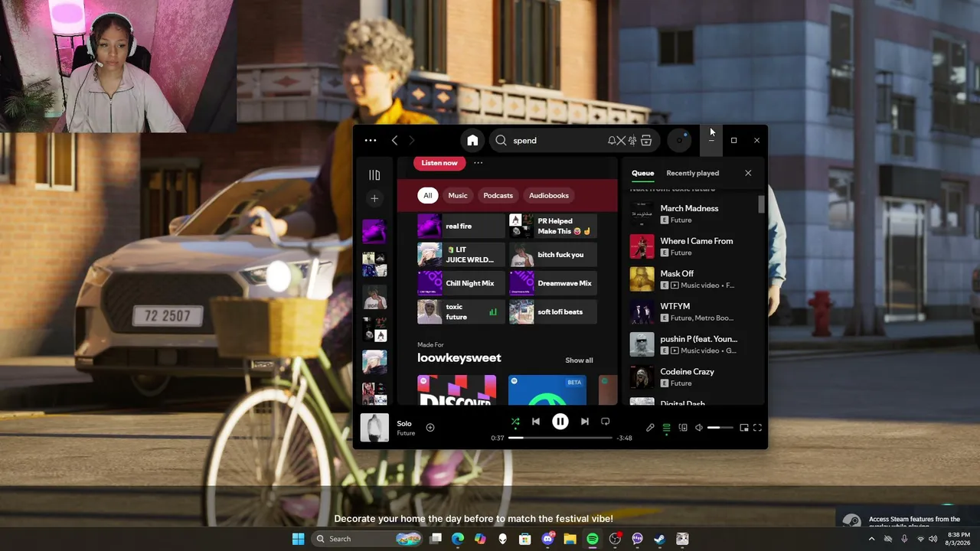Image resolution: width=980 pixels, height=551 pixels.
Task: Open the Discover Weekly card
Action: point(456,390)
